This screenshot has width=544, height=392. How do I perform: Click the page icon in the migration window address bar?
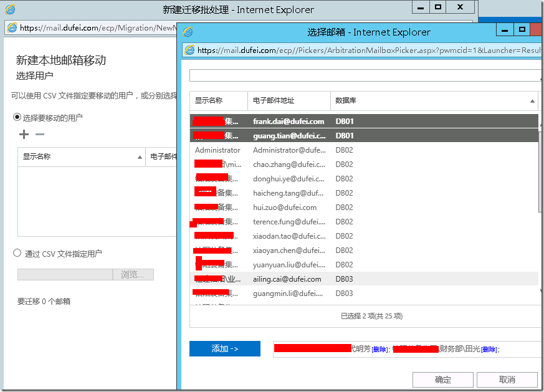[x=12, y=27]
